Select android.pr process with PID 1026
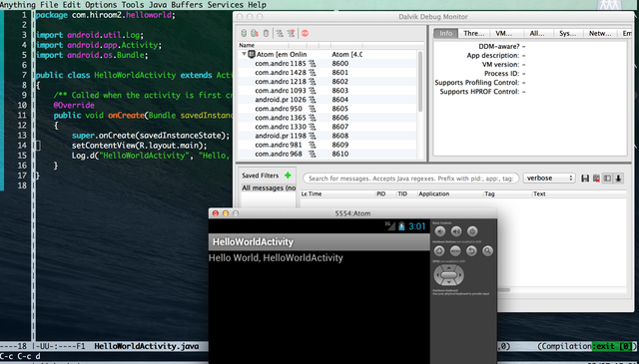Image resolution: width=639 pixels, height=364 pixels. 328,100
